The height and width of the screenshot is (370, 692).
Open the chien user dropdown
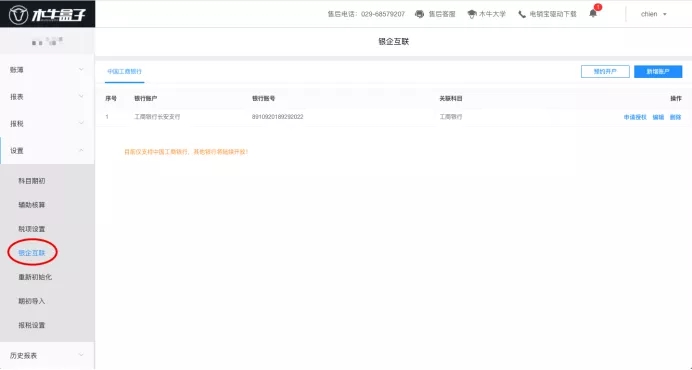654,14
